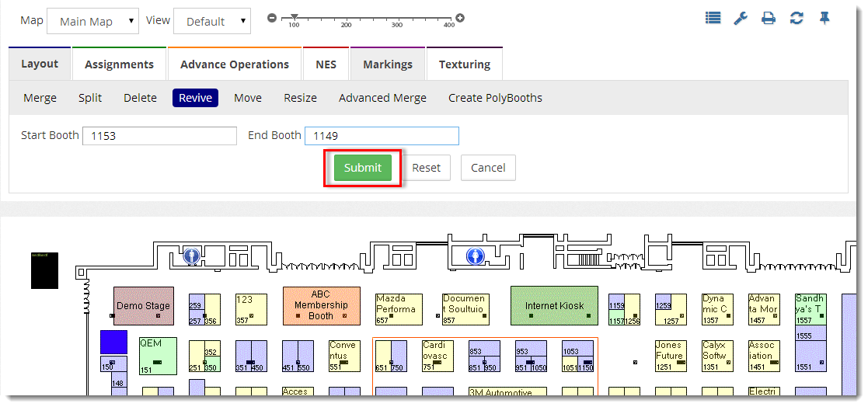
Task: Zoom in with the plus icon
Action: 459,18
